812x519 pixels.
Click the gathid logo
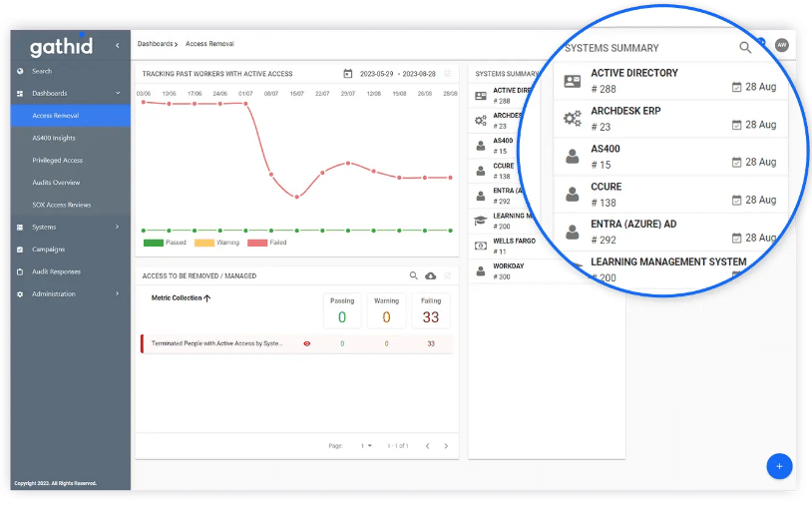[61, 46]
